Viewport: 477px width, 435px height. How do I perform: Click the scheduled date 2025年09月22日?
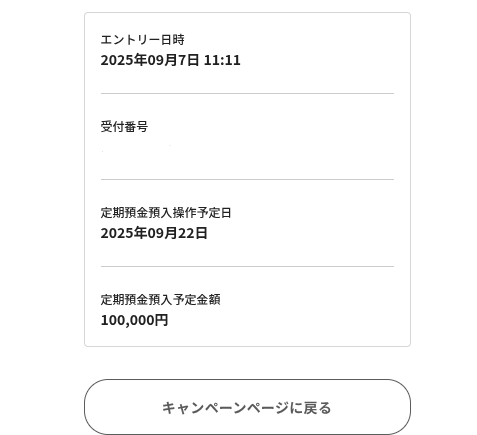click(x=154, y=233)
